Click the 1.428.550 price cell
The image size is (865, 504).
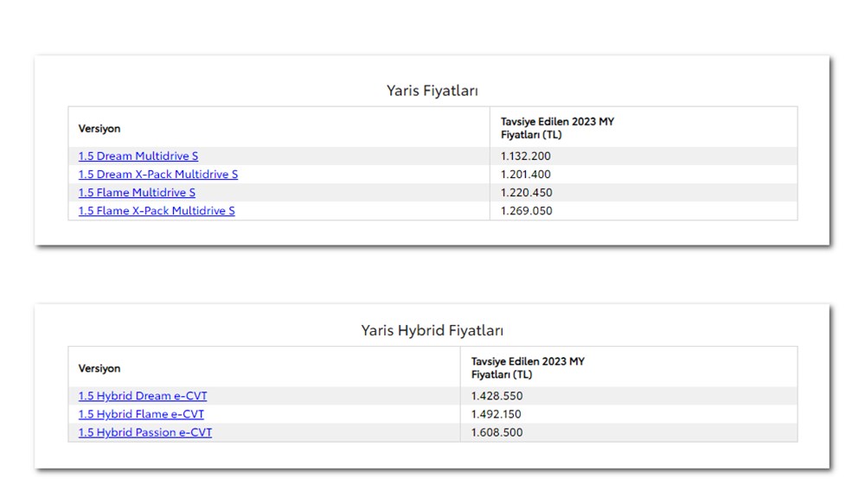tap(499, 395)
